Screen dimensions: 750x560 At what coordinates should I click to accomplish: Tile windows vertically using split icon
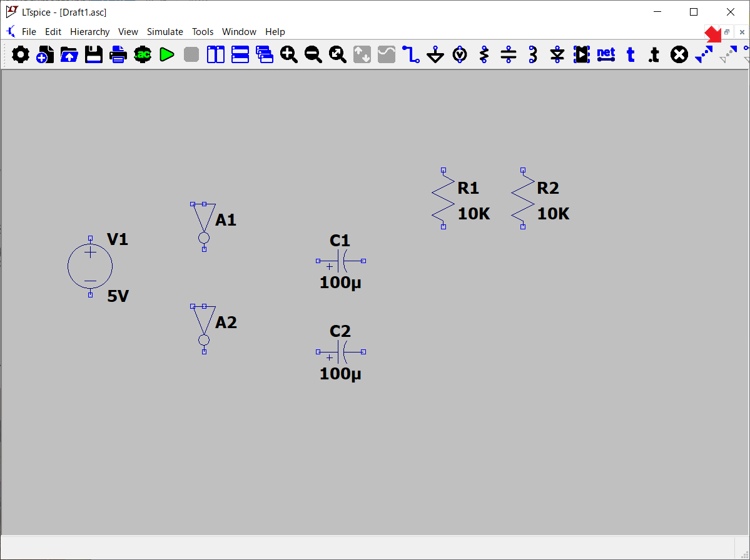click(216, 55)
